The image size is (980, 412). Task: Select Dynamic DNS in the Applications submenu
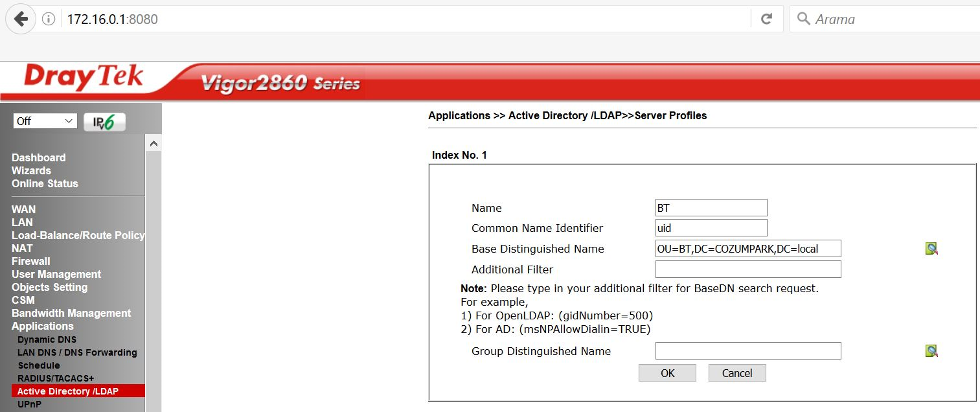pyautogui.click(x=47, y=339)
